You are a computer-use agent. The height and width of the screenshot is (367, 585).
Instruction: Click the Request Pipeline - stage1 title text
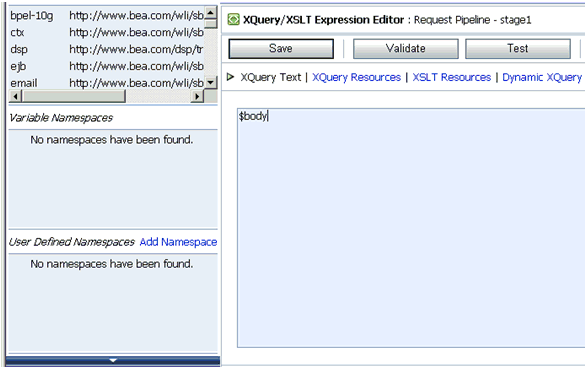click(472, 20)
